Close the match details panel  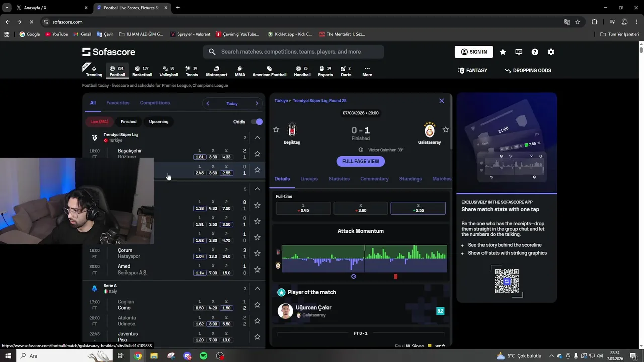coord(442,101)
